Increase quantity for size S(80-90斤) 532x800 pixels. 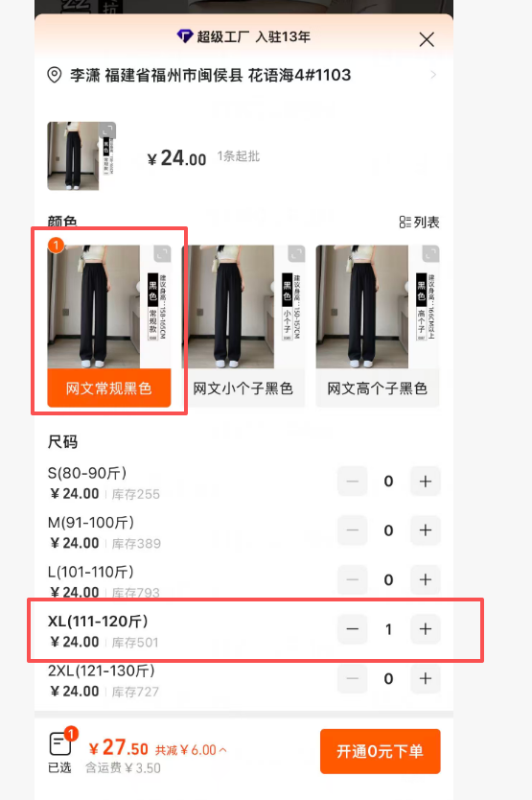pyautogui.click(x=426, y=482)
